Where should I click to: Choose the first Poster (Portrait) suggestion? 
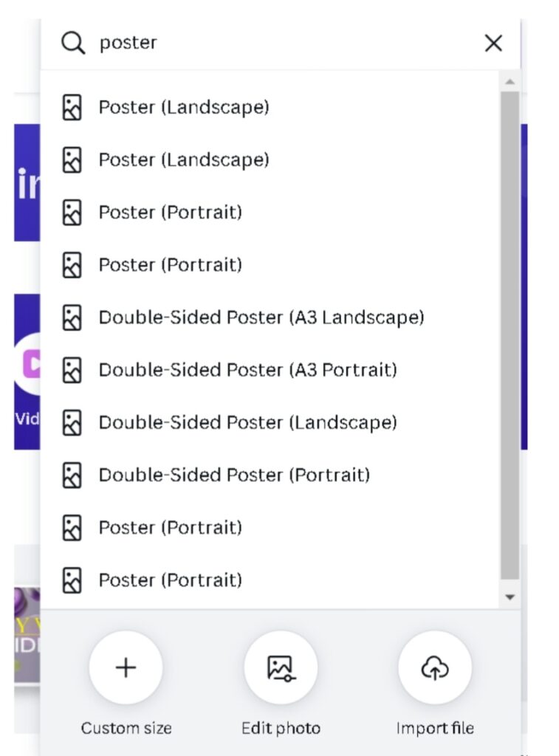(270, 212)
